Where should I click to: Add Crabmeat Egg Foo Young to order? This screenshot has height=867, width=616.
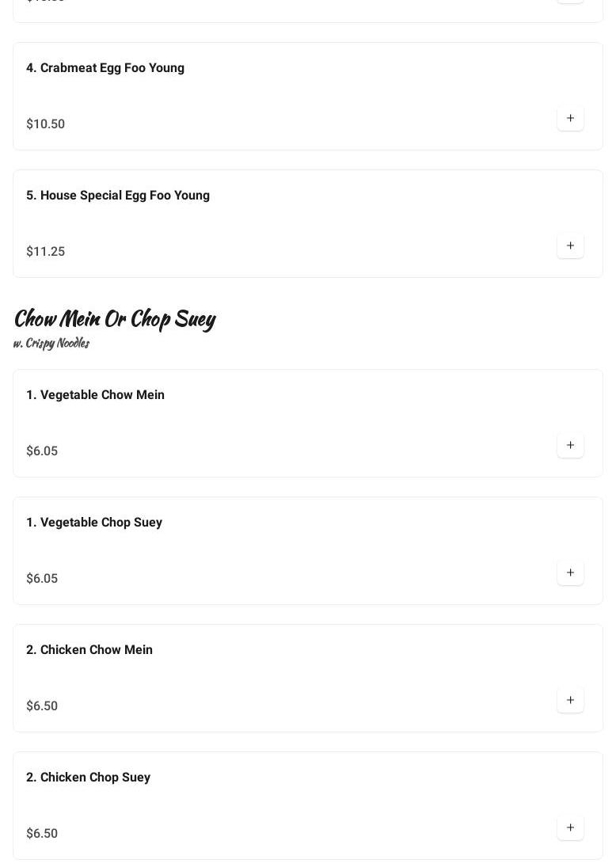[570, 119]
